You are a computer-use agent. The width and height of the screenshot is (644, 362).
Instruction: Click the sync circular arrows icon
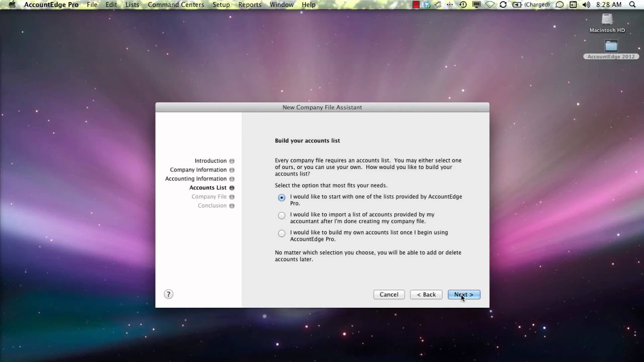coord(503,5)
